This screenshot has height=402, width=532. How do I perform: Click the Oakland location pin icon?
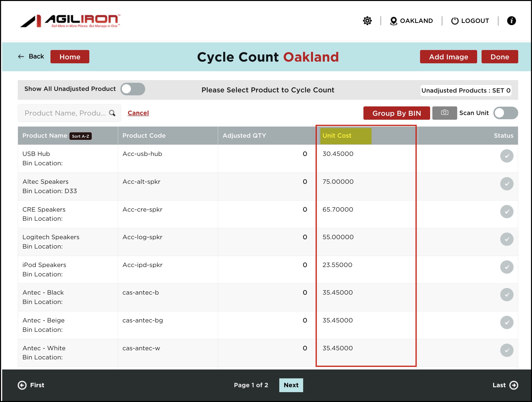point(393,21)
